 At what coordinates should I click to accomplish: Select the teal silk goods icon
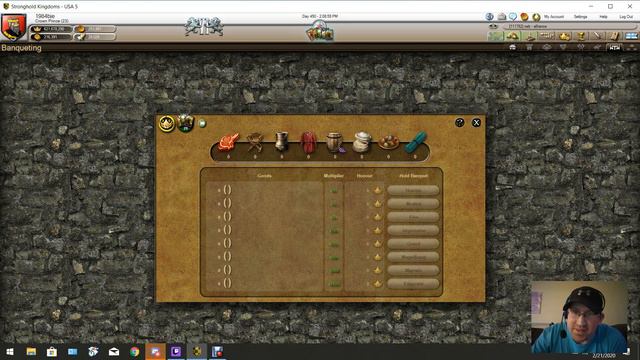[x=416, y=142]
